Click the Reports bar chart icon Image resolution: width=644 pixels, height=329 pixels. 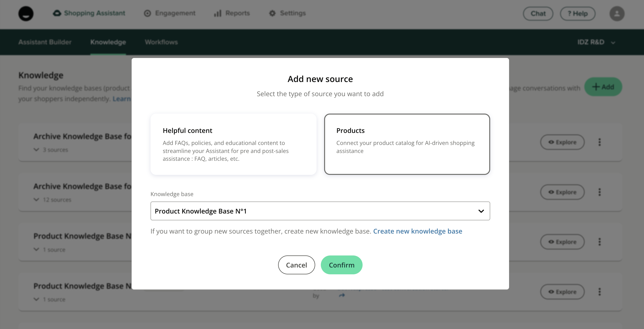tap(217, 13)
